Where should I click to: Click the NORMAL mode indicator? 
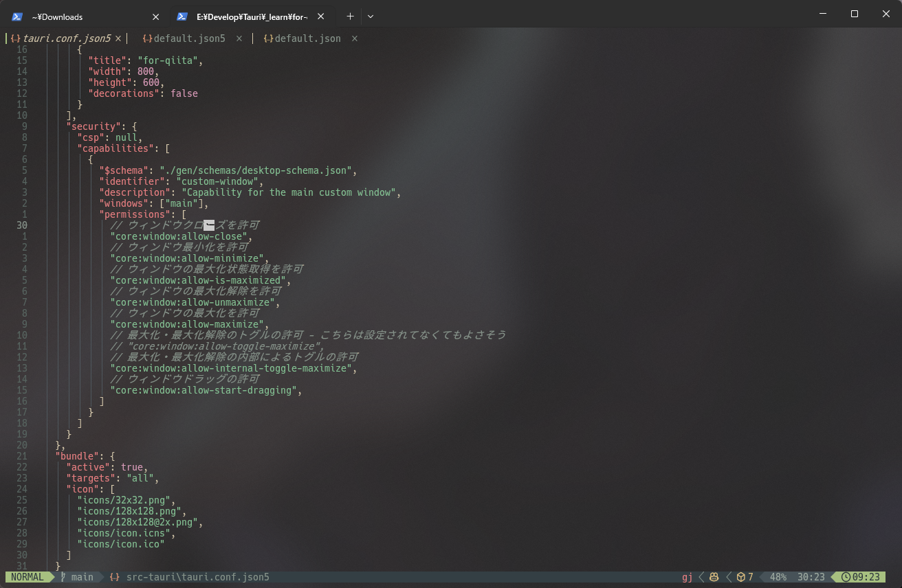point(27,577)
